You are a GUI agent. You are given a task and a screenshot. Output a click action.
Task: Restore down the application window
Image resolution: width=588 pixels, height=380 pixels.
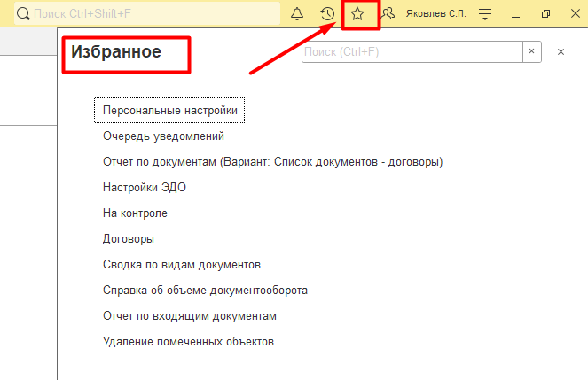[x=545, y=14]
